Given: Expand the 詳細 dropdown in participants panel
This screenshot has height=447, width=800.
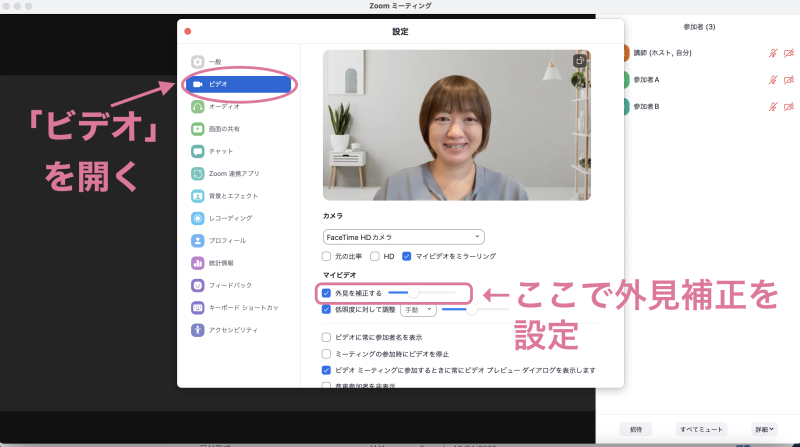Looking at the screenshot, I should click(x=764, y=429).
